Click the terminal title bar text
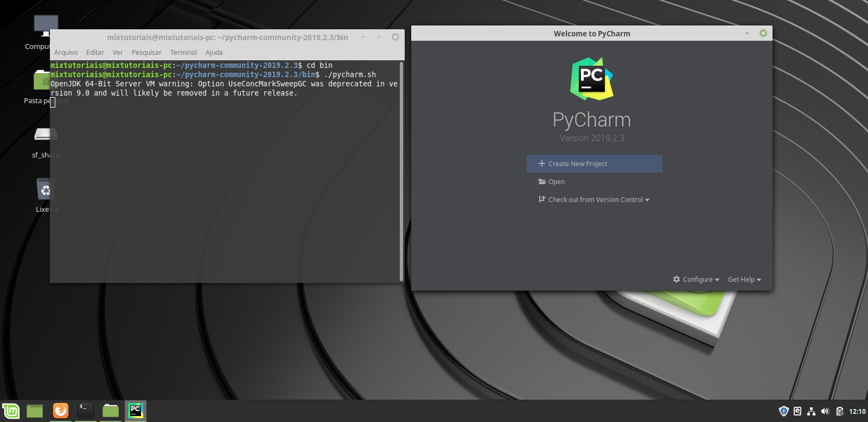This screenshot has height=422, width=868. [227, 37]
